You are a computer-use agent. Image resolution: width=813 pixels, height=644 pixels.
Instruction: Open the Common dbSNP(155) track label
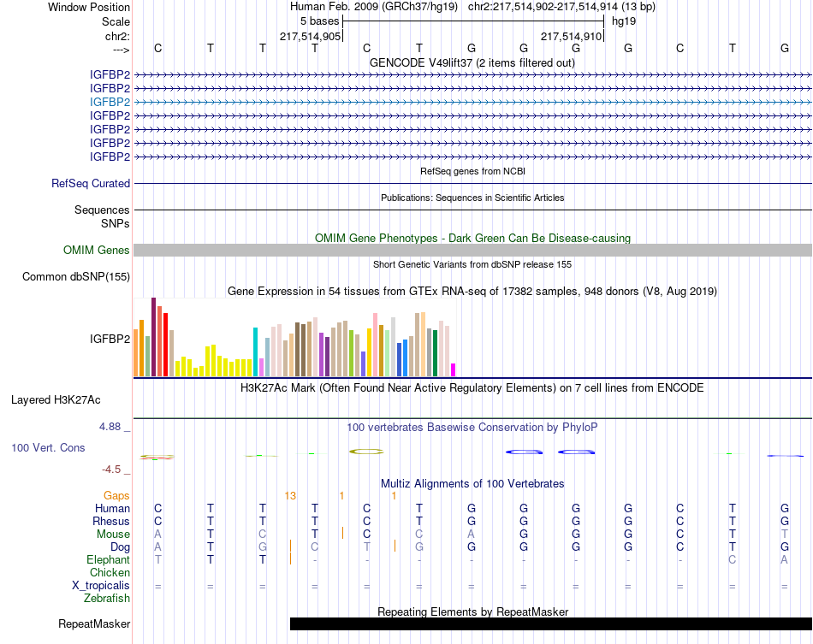tap(76, 276)
